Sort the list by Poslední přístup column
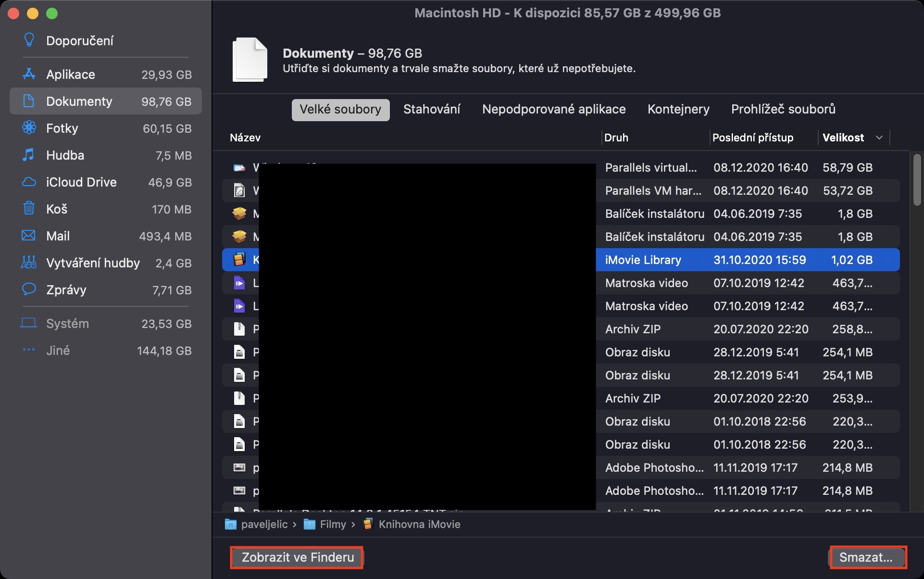Screen dimensions: 924x579 click(x=752, y=138)
